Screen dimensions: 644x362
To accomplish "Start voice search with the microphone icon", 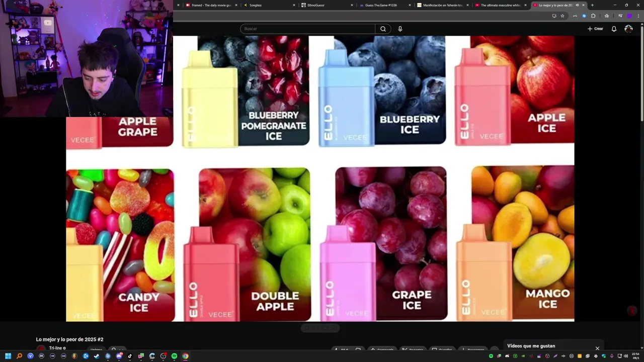I will (x=400, y=29).
